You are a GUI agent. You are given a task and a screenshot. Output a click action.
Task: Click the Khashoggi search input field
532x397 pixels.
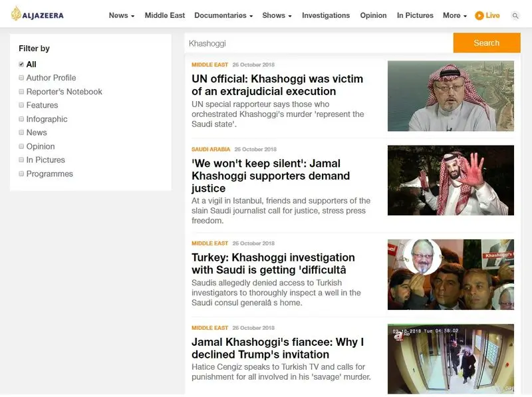click(319, 43)
